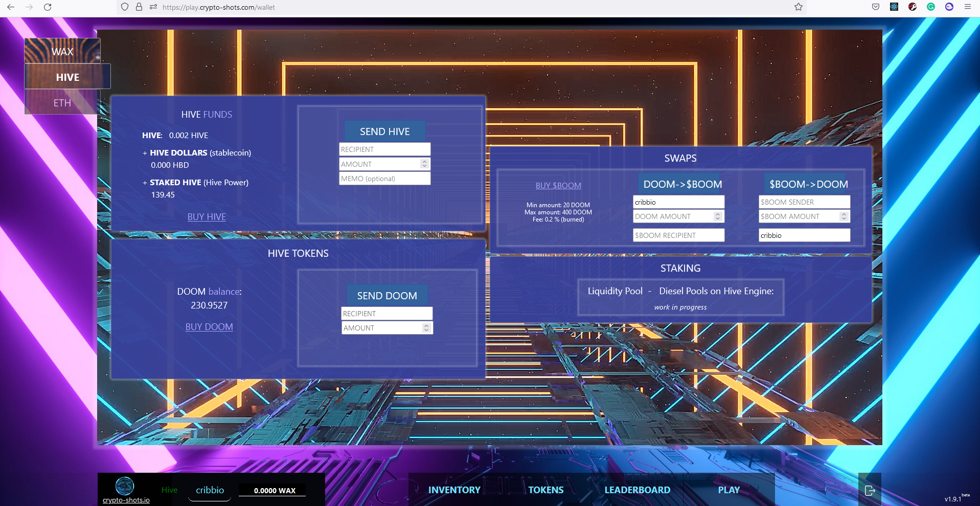
Task: Open the browser hamburger menu
Action: (968, 7)
